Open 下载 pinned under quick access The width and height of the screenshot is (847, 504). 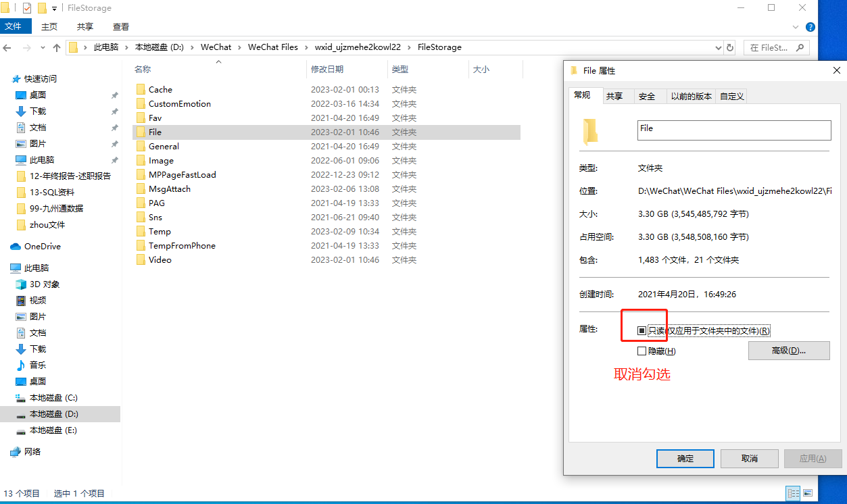pos(38,111)
